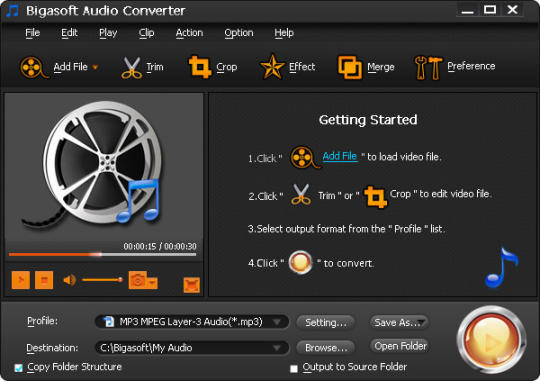
Task: Click the 00:00:15 / 00:00:30 time display
Action: coord(160,246)
